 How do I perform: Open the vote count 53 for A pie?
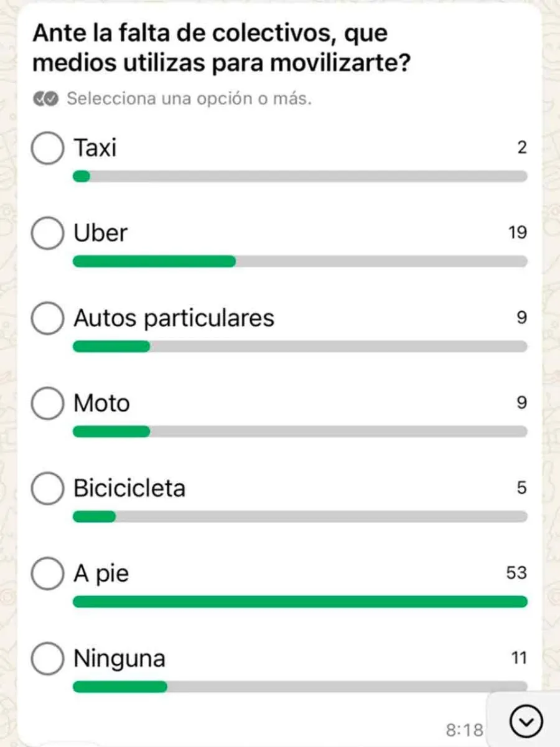click(516, 573)
